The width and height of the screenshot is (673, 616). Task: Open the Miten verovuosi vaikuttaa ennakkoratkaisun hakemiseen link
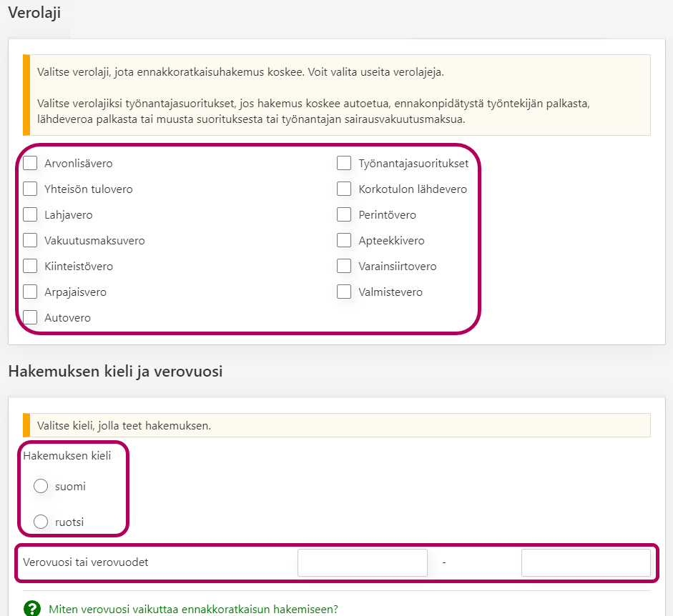click(x=193, y=610)
